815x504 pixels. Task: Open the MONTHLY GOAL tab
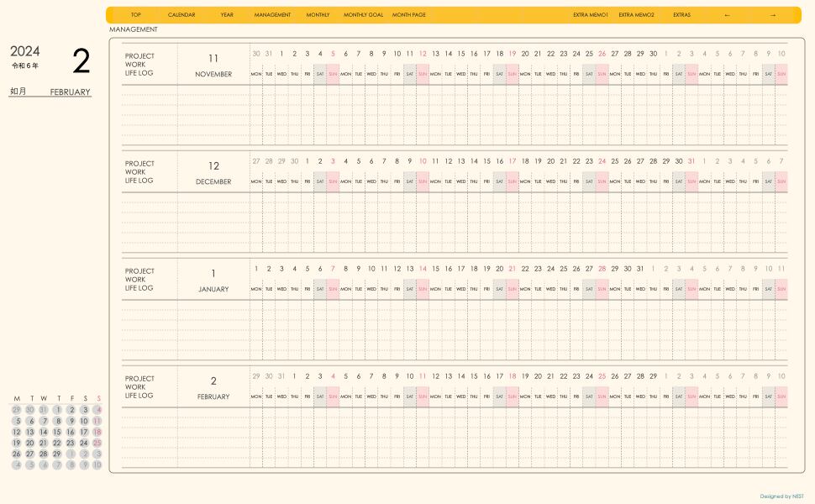363,15
